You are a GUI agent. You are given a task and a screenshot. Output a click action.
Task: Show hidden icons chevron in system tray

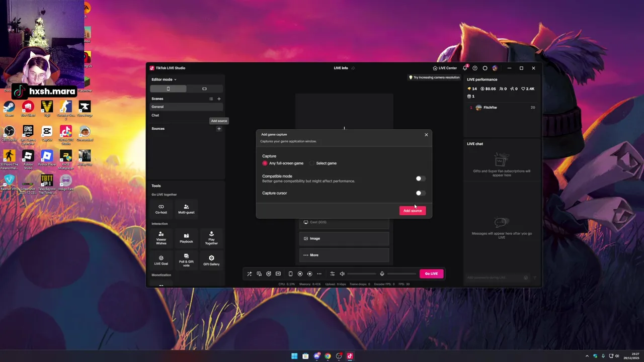click(x=587, y=356)
